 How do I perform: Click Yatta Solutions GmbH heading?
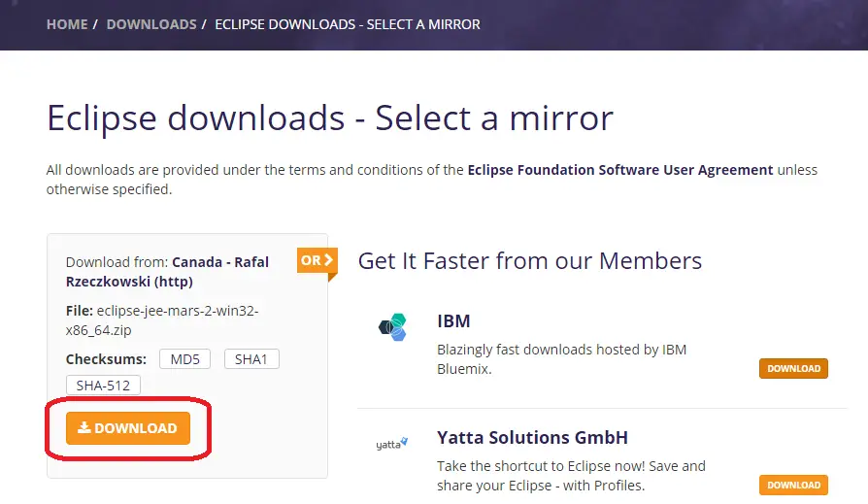[532, 438]
